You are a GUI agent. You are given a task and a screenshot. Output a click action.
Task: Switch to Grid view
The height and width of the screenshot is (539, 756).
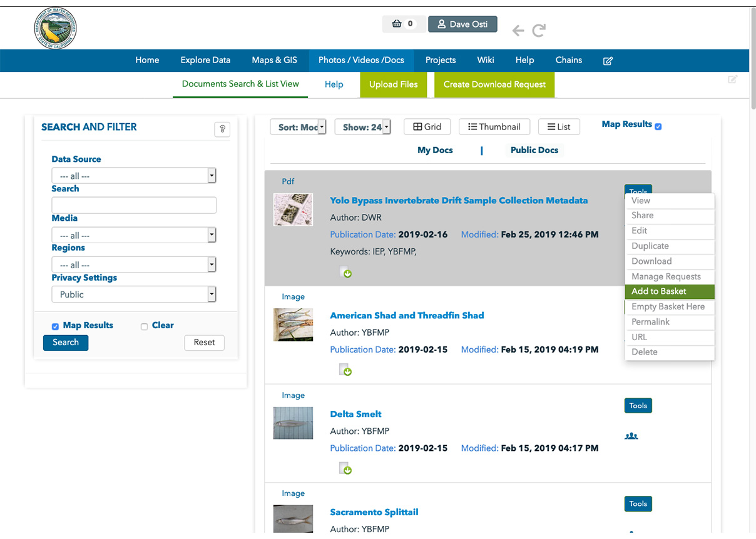point(427,127)
